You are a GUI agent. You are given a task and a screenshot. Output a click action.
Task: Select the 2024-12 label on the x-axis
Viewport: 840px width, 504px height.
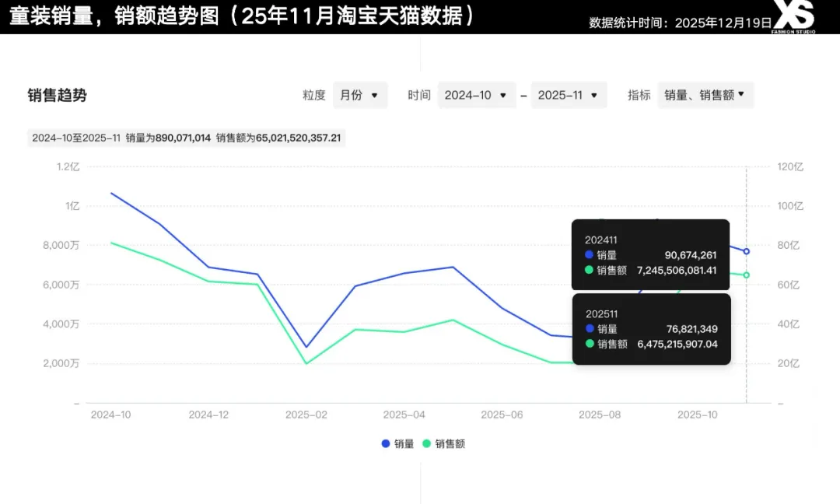pos(208,415)
